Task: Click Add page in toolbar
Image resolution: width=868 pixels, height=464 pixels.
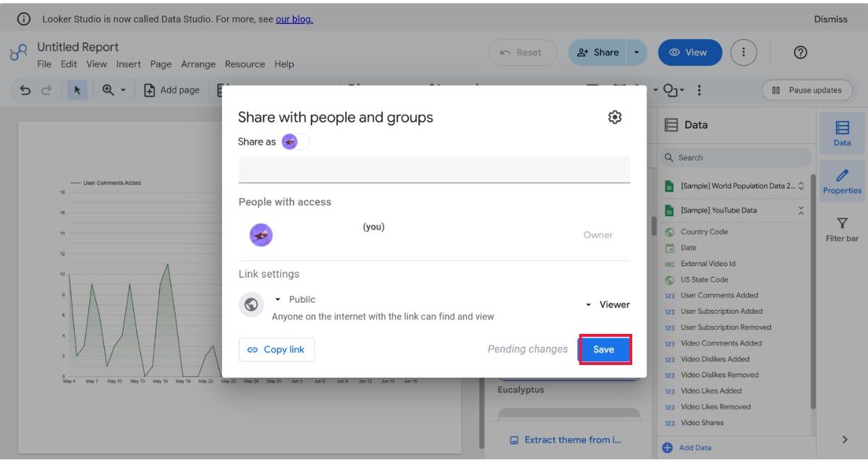Action: tap(171, 90)
